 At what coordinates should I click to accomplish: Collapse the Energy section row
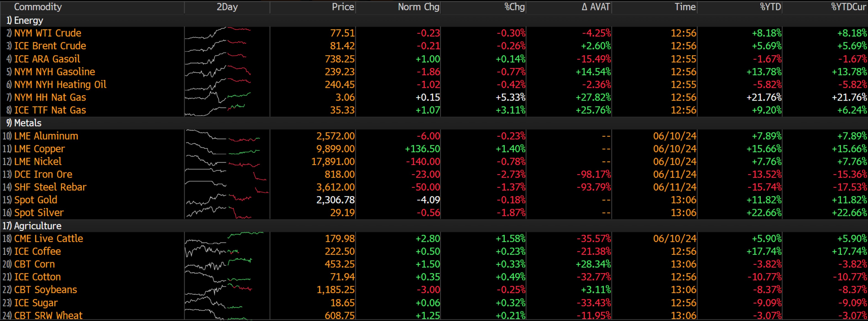(434, 21)
